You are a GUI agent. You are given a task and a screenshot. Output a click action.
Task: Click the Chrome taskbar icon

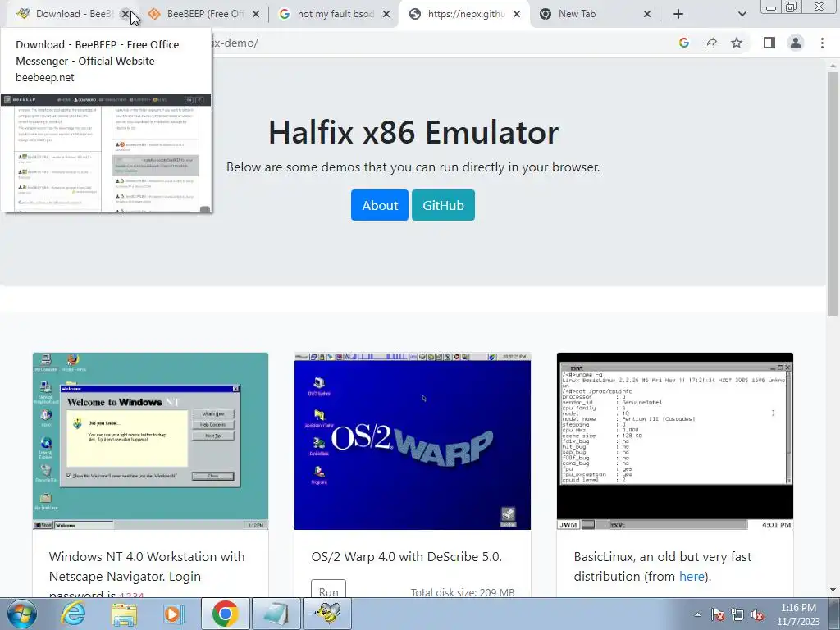225,614
